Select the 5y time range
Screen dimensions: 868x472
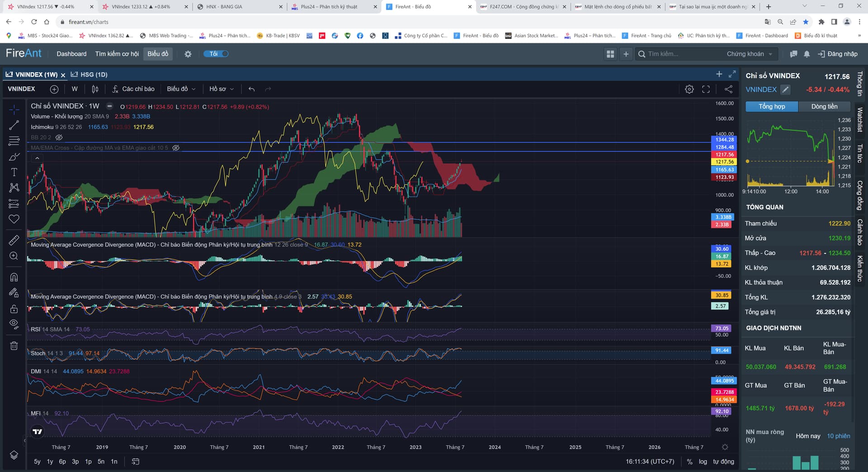pyautogui.click(x=37, y=462)
